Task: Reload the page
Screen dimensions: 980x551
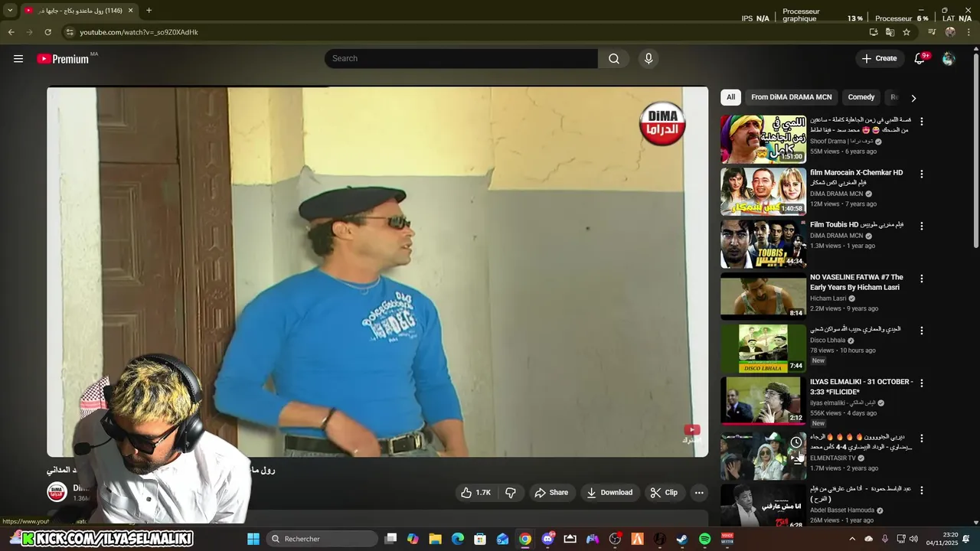Action: [x=47, y=32]
